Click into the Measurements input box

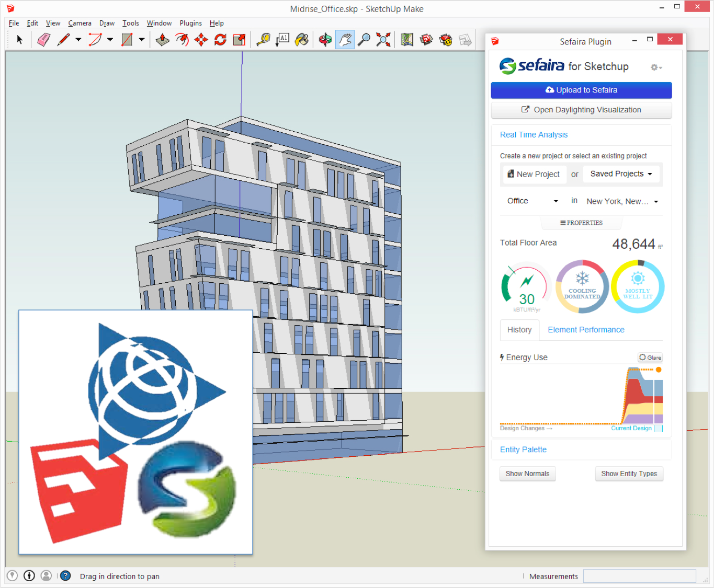pos(639,576)
